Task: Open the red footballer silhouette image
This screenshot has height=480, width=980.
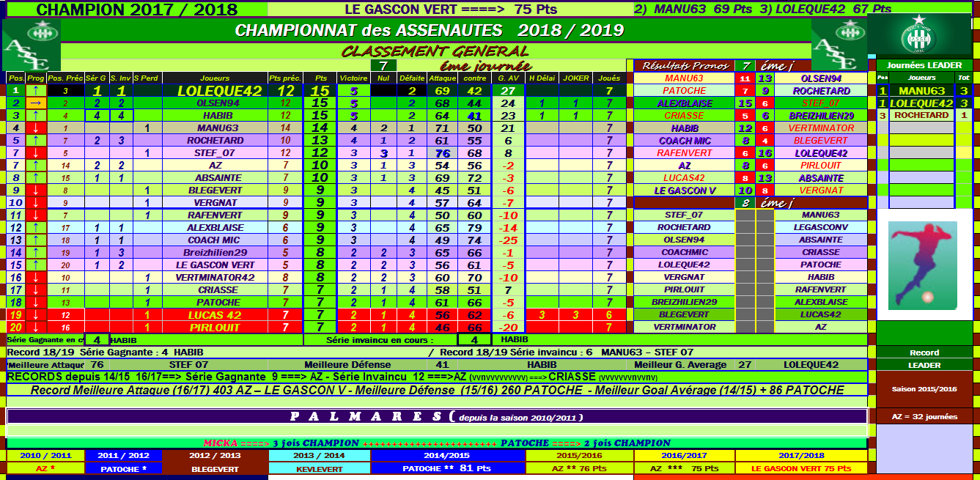Action: tap(923, 266)
